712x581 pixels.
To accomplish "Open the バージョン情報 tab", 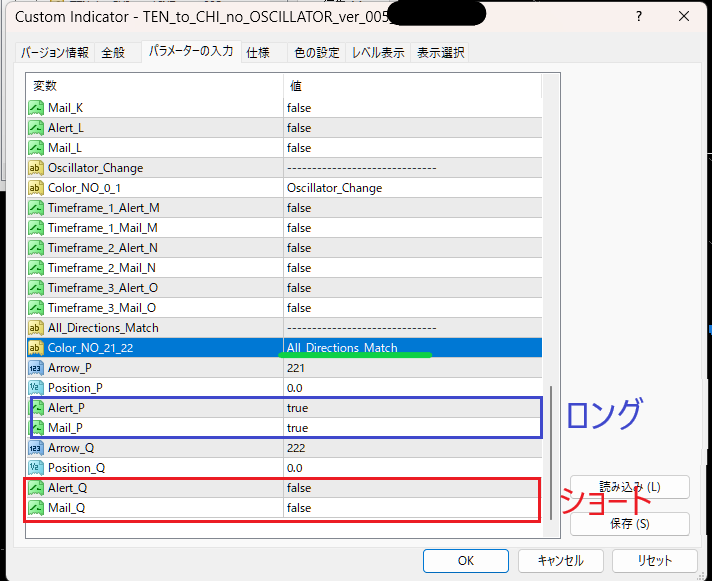I will point(55,53).
